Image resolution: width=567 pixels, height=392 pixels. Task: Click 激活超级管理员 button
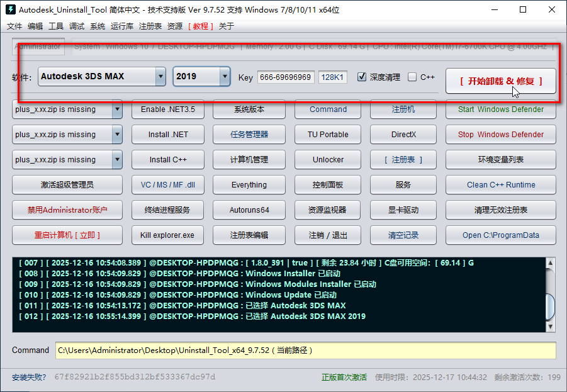tap(67, 185)
